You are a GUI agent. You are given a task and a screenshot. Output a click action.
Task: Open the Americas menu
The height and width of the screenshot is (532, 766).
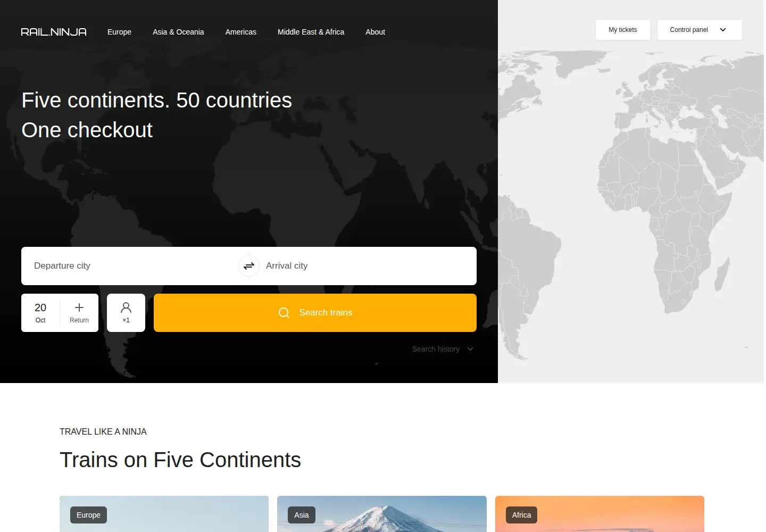click(x=241, y=32)
